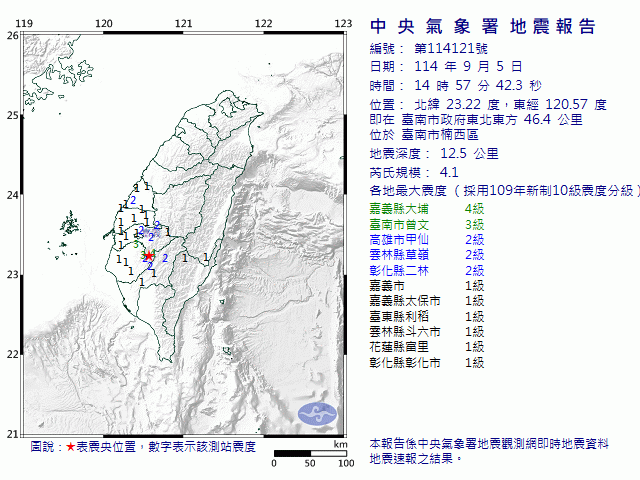
Task: Click the latitude and longitude line
Action: coord(488,105)
